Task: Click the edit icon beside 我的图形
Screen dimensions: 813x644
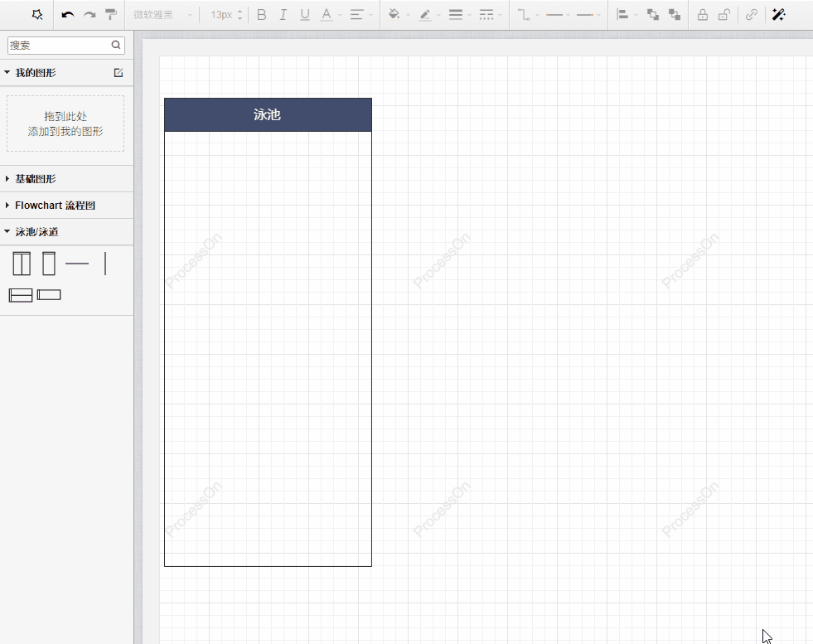Action: tap(119, 73)
